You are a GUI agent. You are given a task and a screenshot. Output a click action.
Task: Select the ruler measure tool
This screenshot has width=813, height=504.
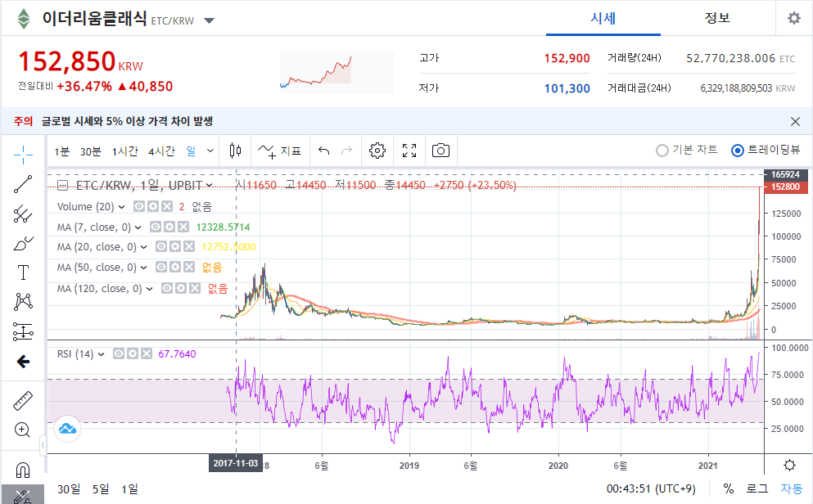(23, 400)
